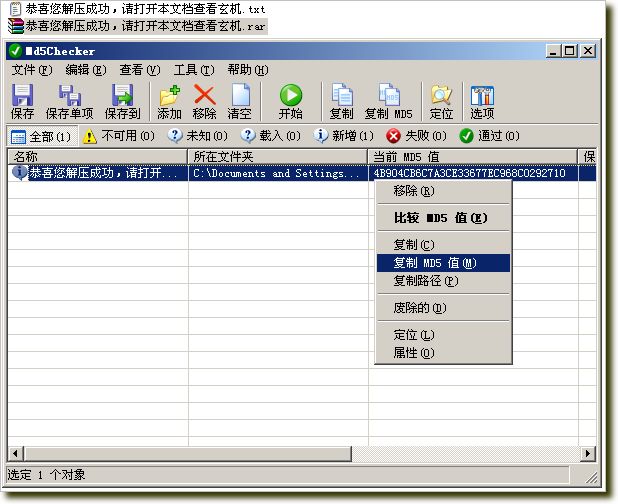
Task: Choose 定位(L) in the context menu
Action: point(443,335)
